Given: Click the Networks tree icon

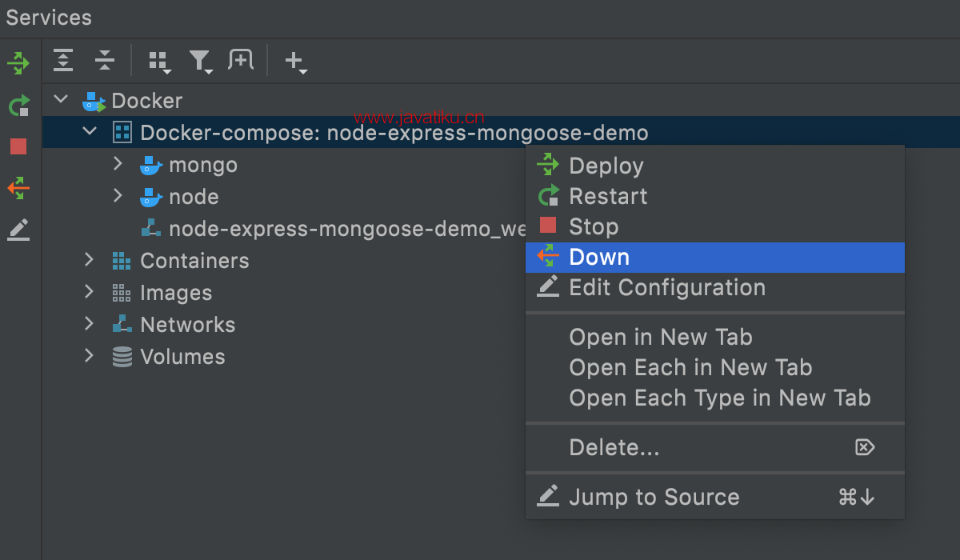Looking at the screenshot, I should [122, 324].
